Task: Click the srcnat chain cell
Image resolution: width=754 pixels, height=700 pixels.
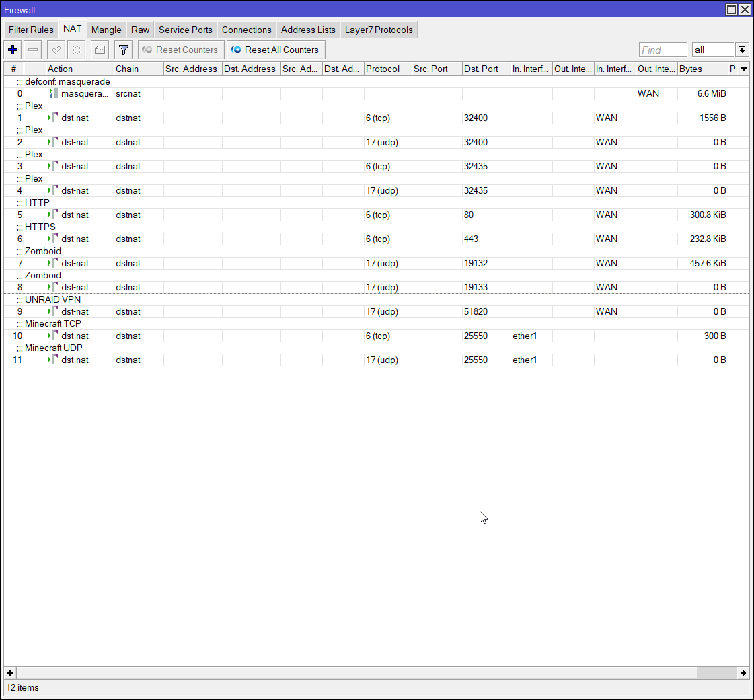Action: click(x=139, y=93)
